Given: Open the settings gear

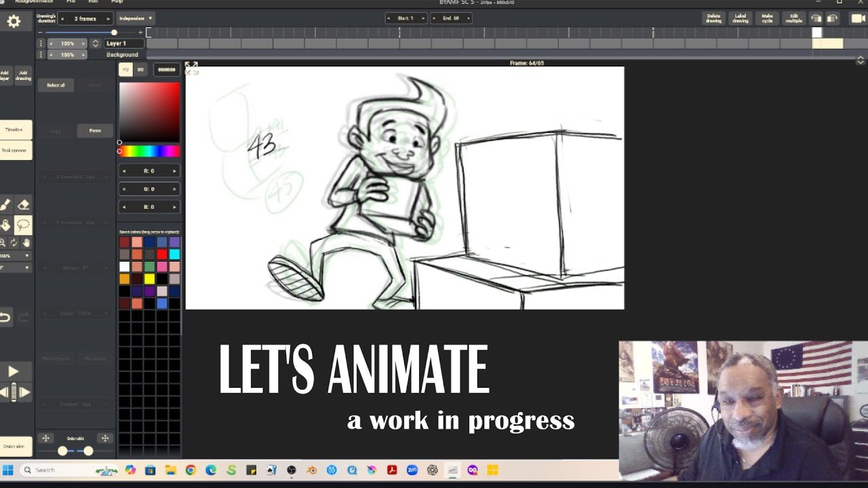Looking at the screenshot, I should 14,22.
